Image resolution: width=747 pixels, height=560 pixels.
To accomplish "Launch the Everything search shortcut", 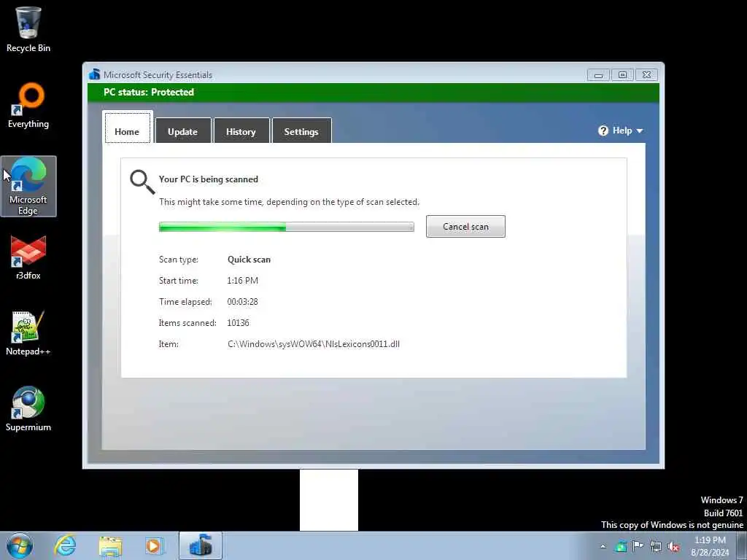I will (28, 105).
